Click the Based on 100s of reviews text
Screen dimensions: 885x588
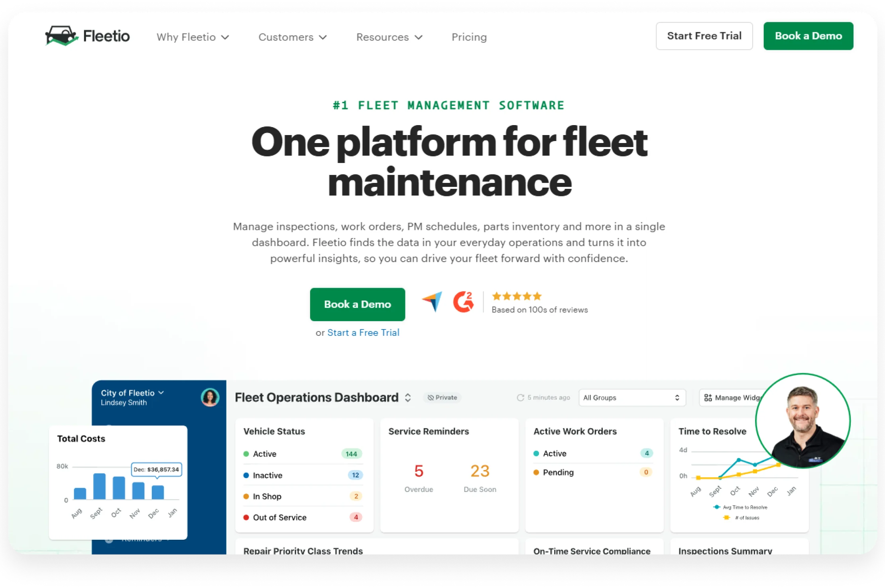point(539,310)
